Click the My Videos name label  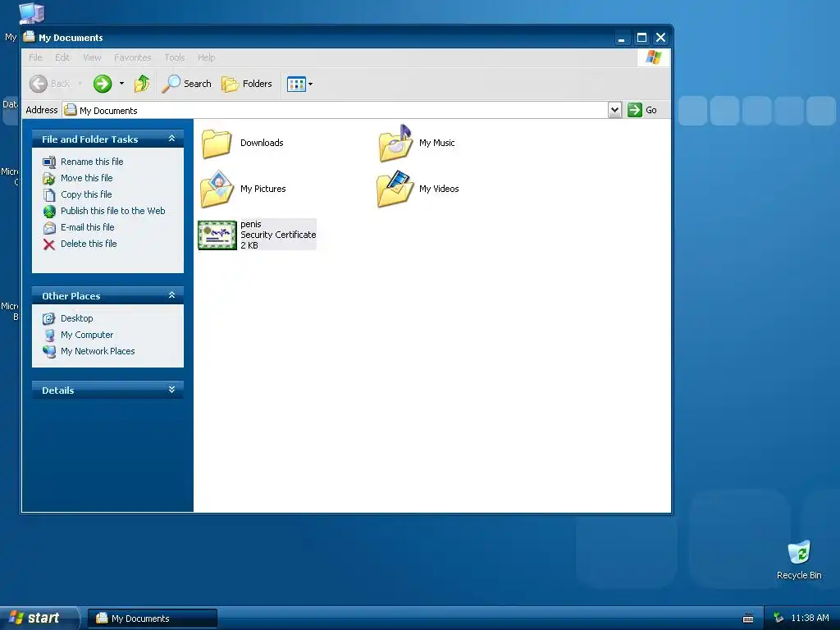(439, 189)
